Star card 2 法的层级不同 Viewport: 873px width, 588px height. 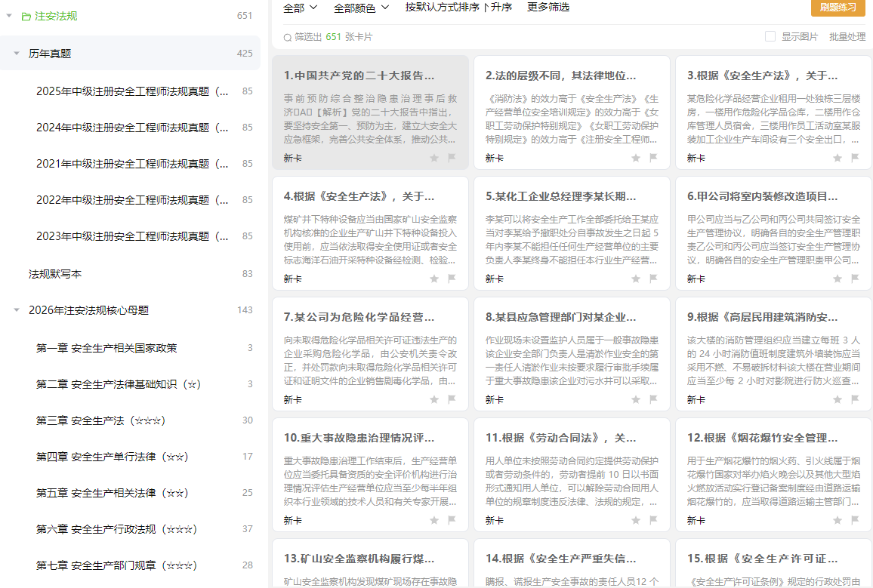(636, 158)
